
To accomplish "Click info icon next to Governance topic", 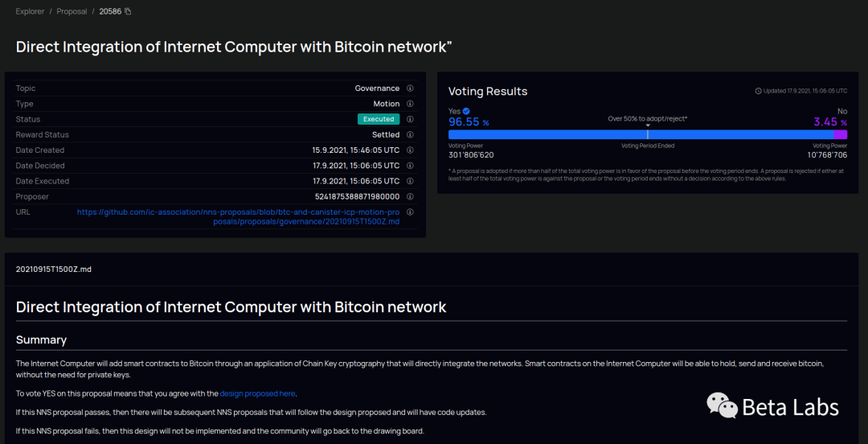I will 410,88.
